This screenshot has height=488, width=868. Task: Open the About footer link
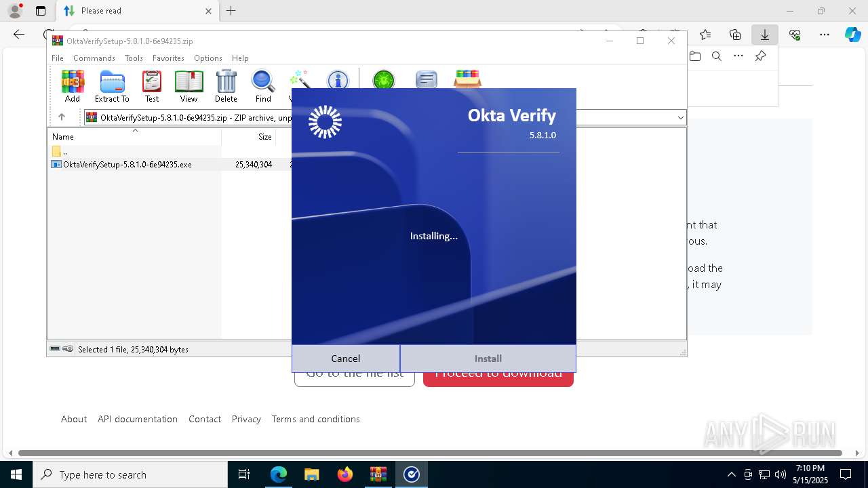coord(74,419)
